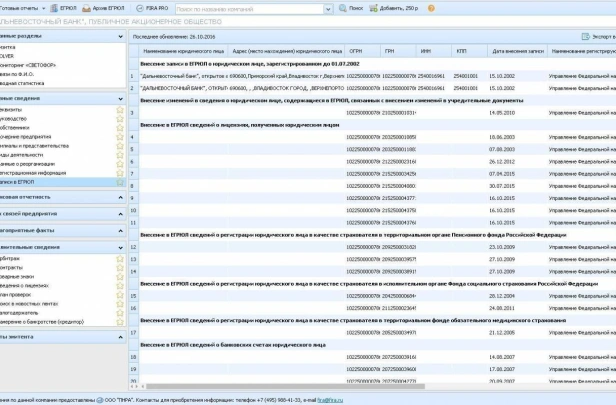Expand the Неблагоприятные факты section

(x=62, y=231)
